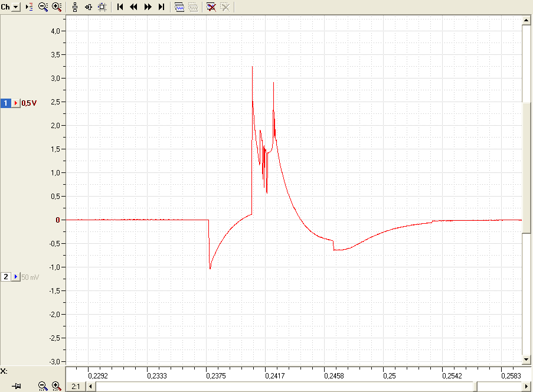Expand the channel 2 blue arrow
Screen dimensions: 533x392
pos(16,277)
